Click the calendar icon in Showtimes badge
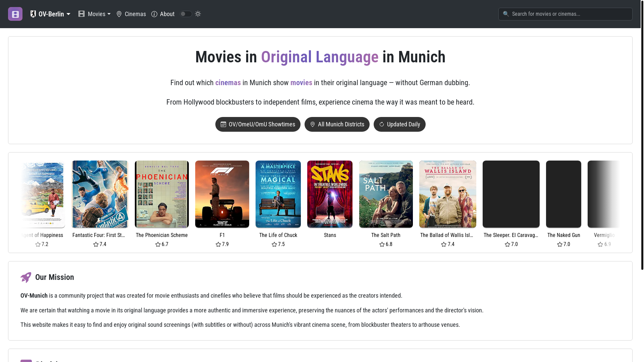 [223, 124]
